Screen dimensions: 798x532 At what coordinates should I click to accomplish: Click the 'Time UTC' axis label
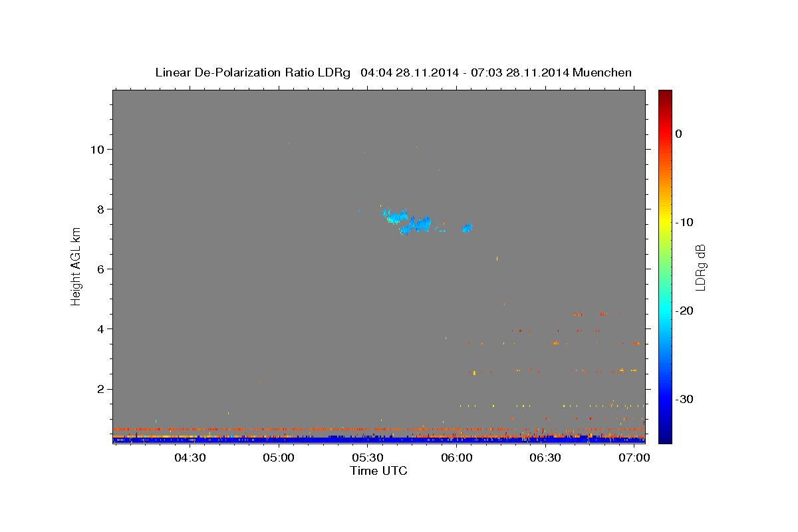(378, 471)
